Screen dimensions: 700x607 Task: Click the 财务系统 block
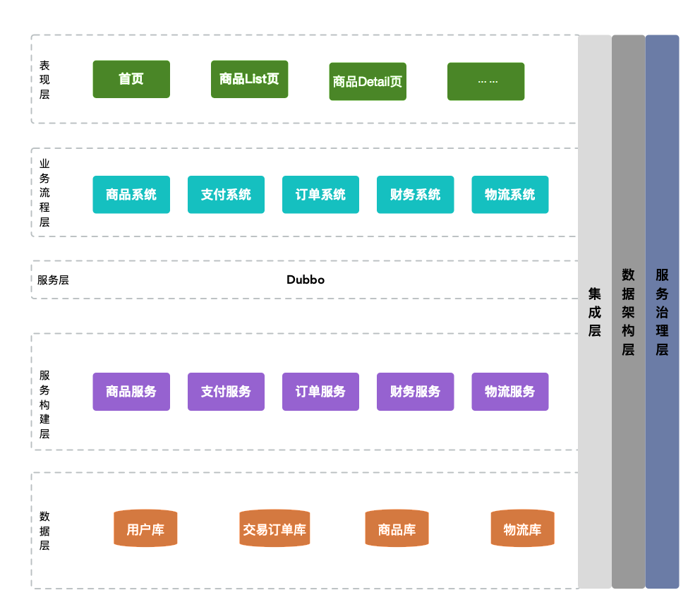pyautogui.click(x=415, y=194)
